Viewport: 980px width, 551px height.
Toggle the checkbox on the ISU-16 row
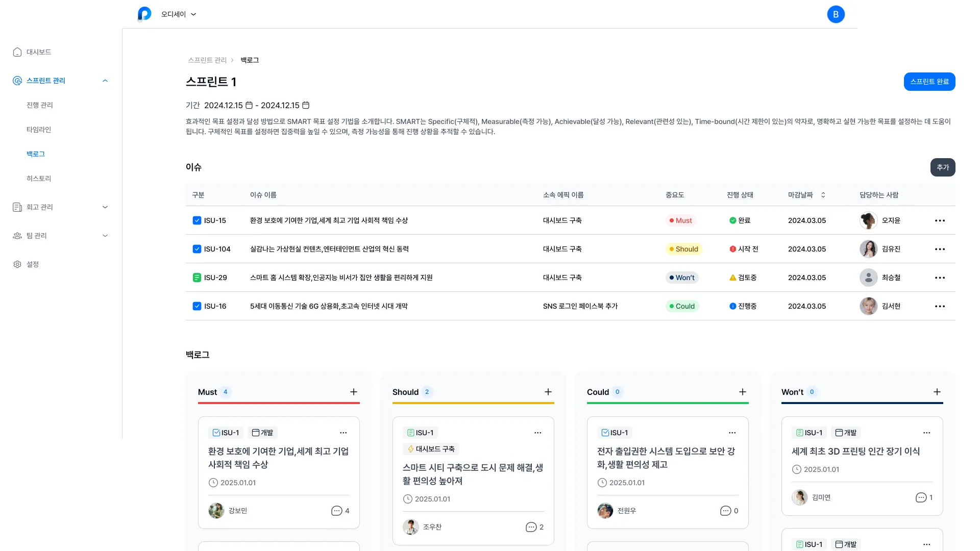pyautogui.click(x=197, y=306)
